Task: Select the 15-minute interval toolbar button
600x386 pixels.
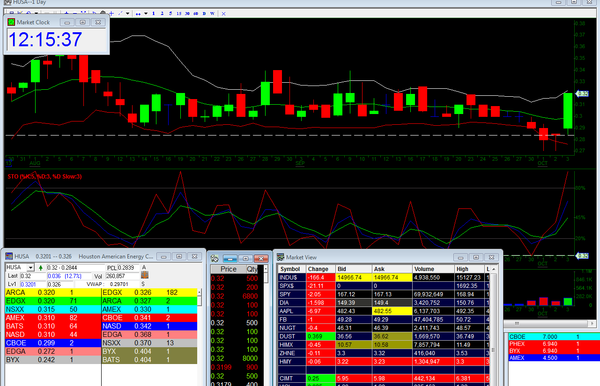Action: click(x=179, y=13)
